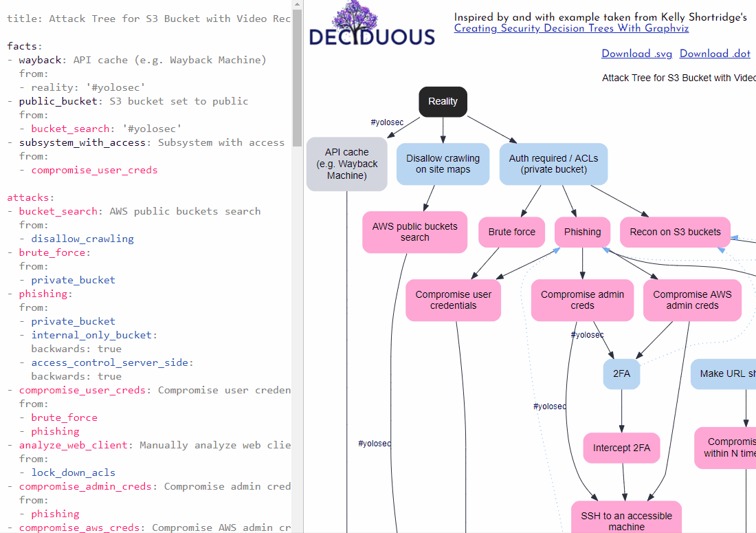Select the Recon on S3 buckets node
Screen dimensions: 756x533
point(675,232)
